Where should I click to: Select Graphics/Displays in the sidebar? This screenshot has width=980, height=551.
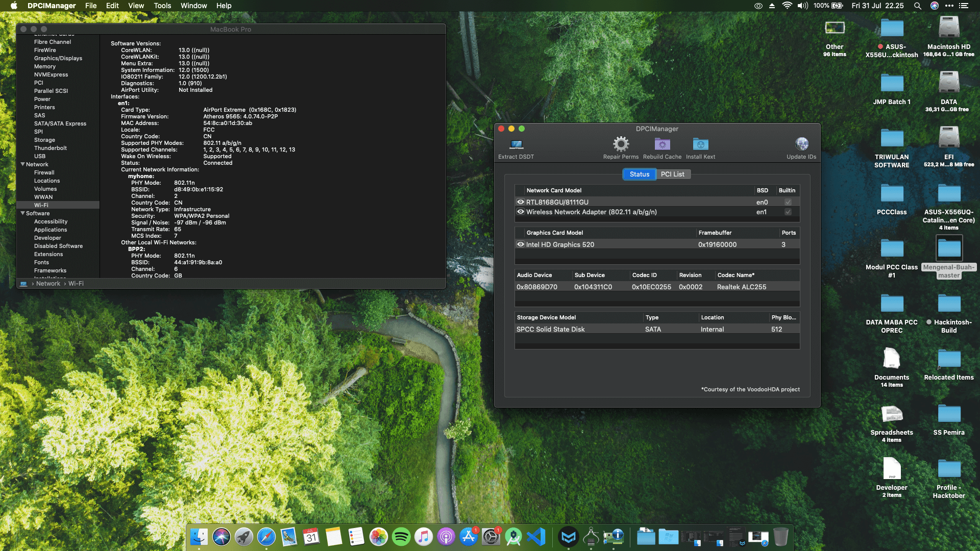tap(58, 58)
